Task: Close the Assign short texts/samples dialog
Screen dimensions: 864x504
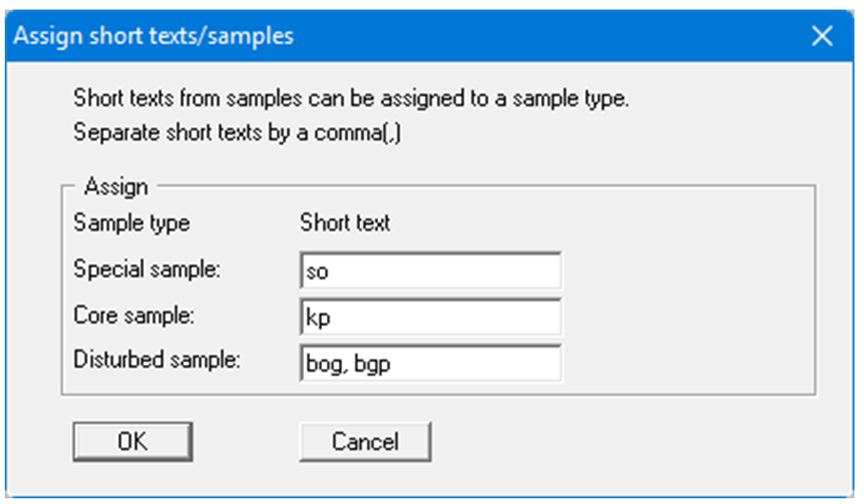Action: [x=821, y=37]
